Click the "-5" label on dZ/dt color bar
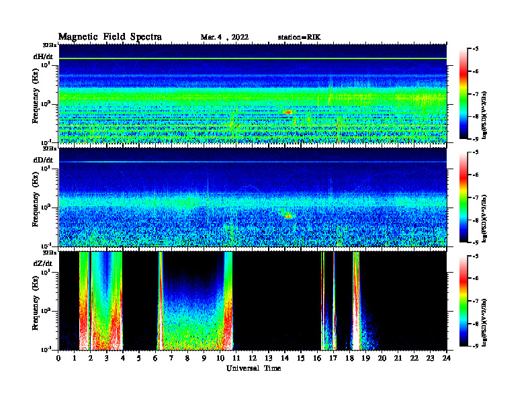 point(476,256)
